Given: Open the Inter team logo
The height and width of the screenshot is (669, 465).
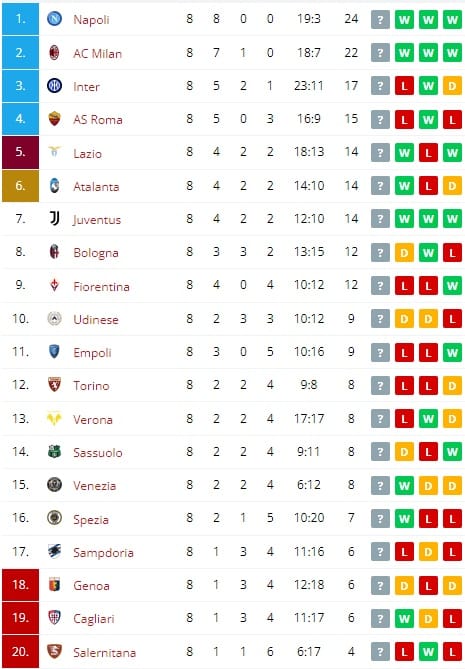Looking at the screenshot, I should pyautogui.click(x=54, y=86).
